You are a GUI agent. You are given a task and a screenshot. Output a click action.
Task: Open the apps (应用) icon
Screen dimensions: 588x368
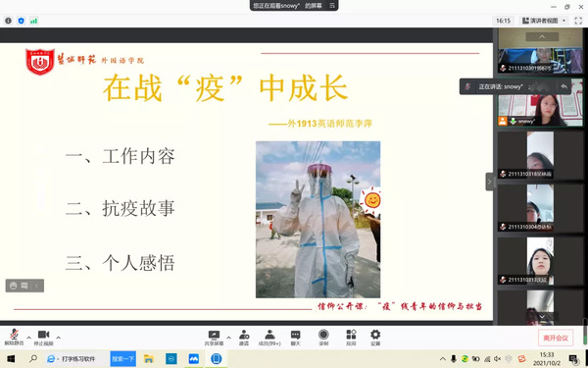351,338
